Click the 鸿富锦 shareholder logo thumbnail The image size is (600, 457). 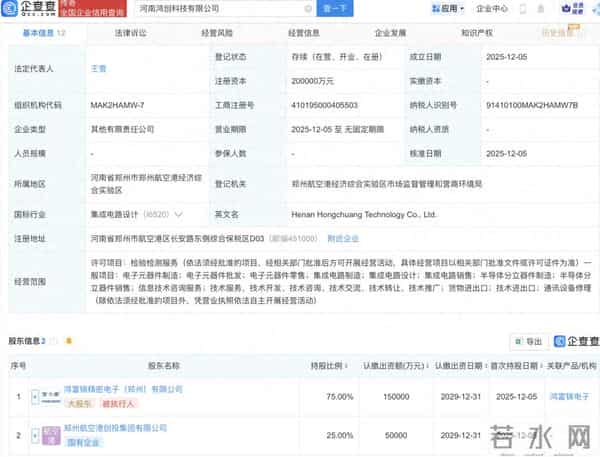[51, 397]
